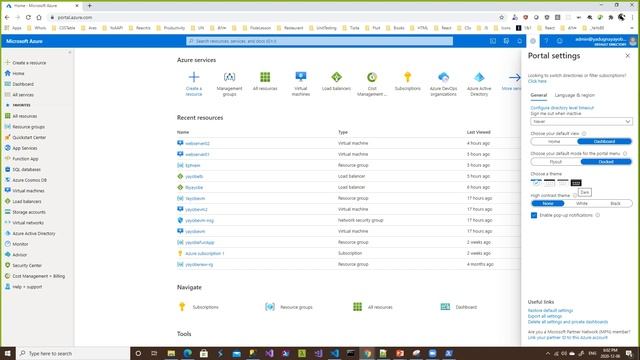This screenshot has height=360, width=640.
Task: Click the portal settings gear icon
Action: [x=533, y=41]
